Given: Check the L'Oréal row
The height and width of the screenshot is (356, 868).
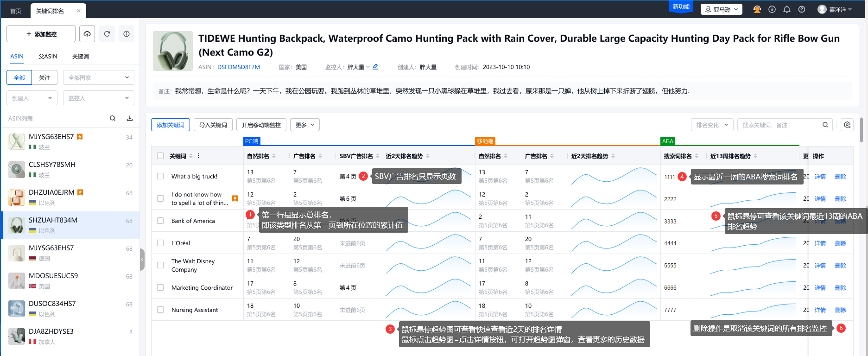Looking at the screenshot, I should (x=160, y=243).
